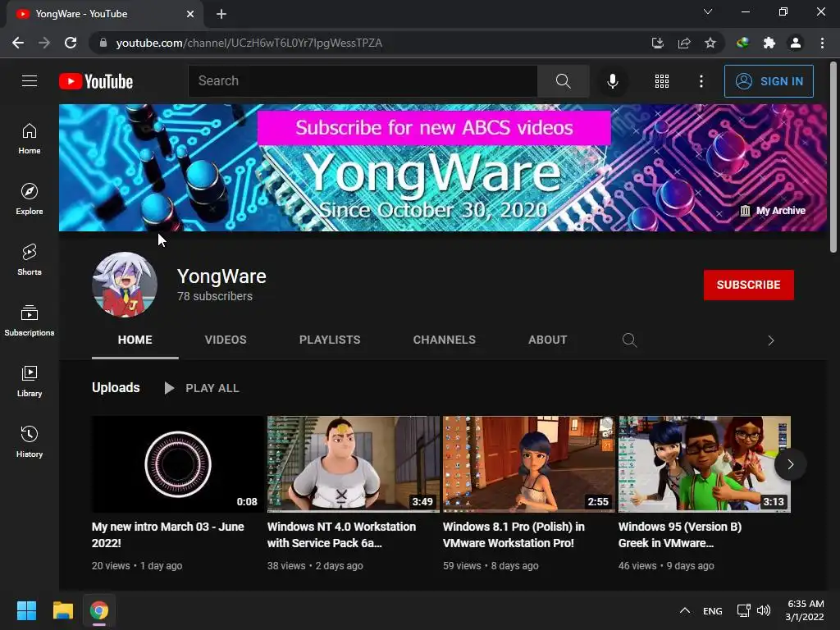Open the Uploads section heading
This screenshot has height=630, width=840.
(116, 388)
